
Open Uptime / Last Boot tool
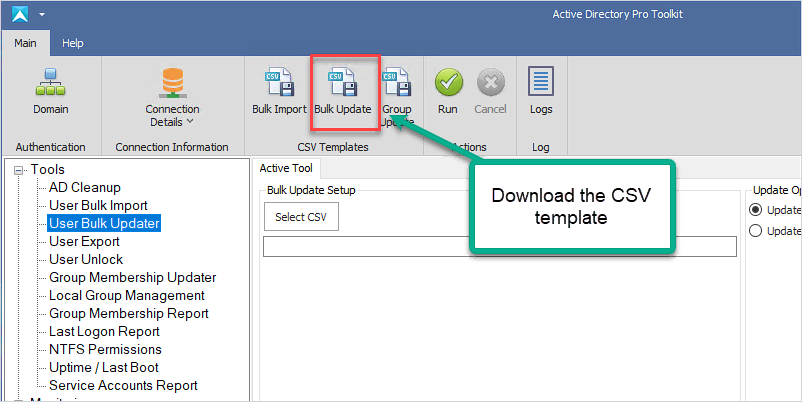[x=104, y=367]
